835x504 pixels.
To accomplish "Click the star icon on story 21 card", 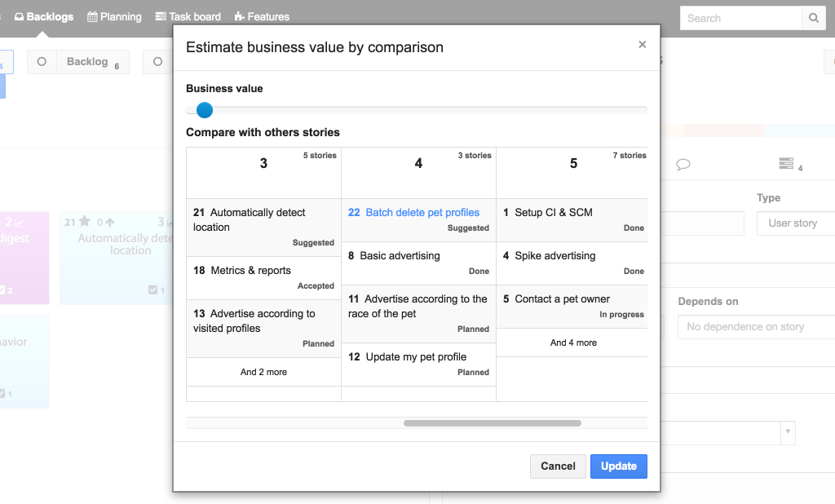I will (x=84, y=222).
